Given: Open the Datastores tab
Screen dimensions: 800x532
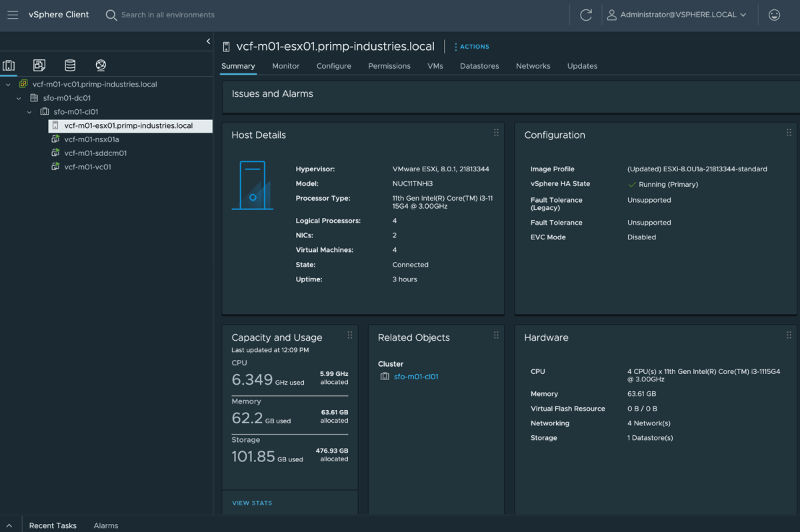Looking at the screenshot, I should pos(479,66).
